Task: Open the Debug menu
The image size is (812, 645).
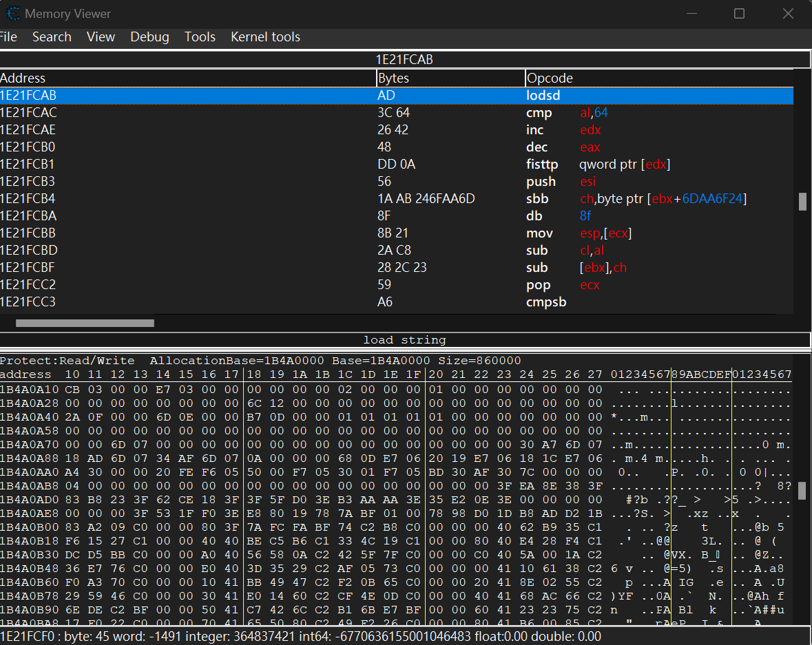Action: pyautogui.click(x=149, y=37)
